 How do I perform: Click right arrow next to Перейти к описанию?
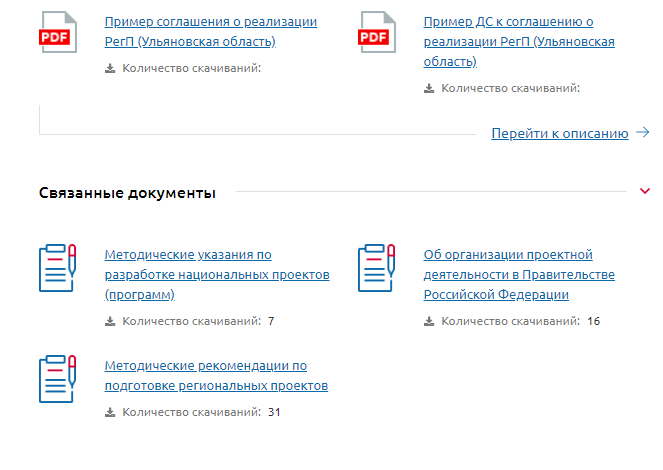click(643, 133)
